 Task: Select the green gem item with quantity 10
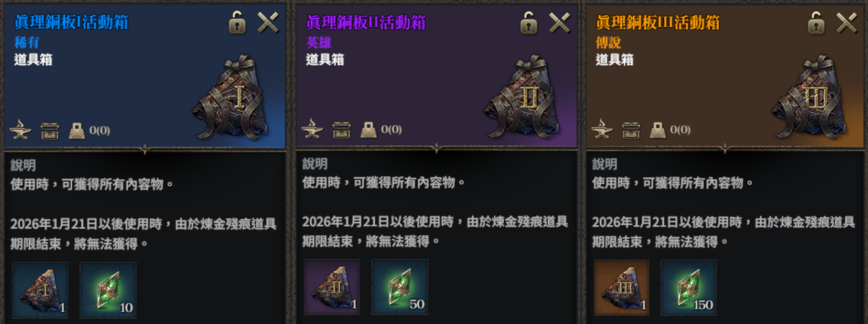pyautogui.click(x=108, y=290)
